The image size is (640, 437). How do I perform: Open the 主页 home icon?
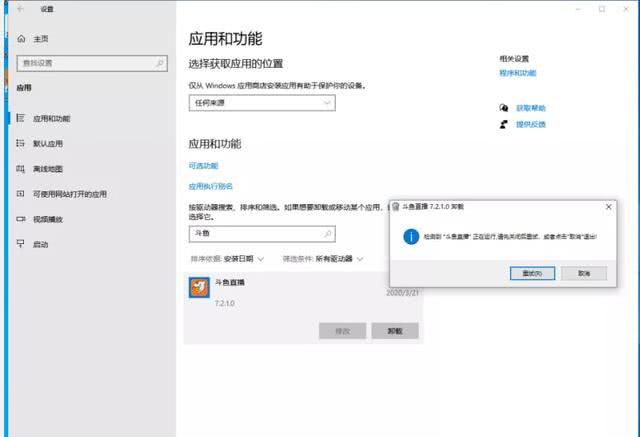[x=22, y=39]
